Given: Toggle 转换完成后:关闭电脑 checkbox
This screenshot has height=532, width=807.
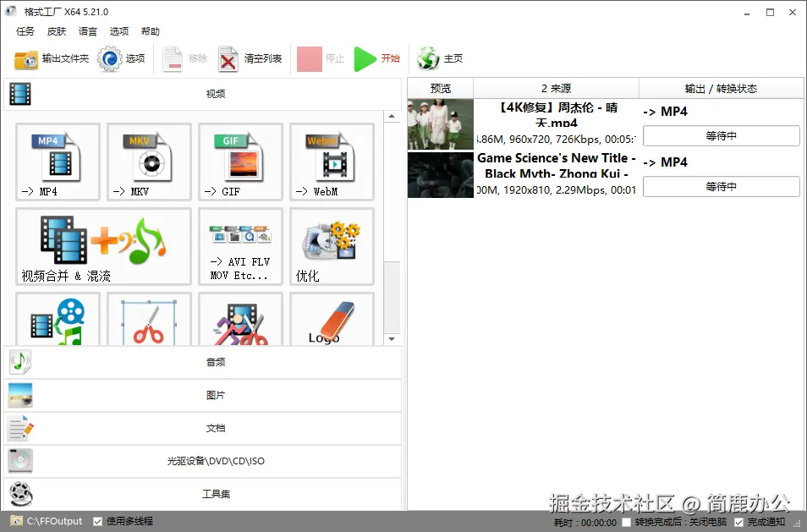Looking at the screenshot, I should [x=626, y=522].
